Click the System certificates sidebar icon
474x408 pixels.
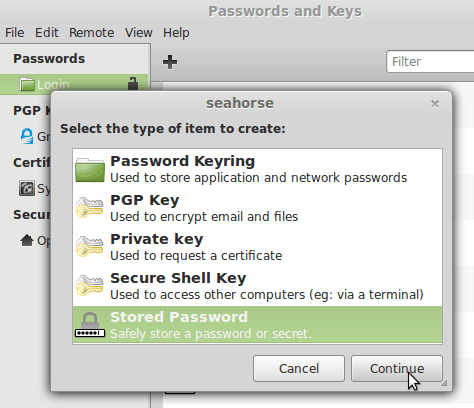tap(27, 188)
